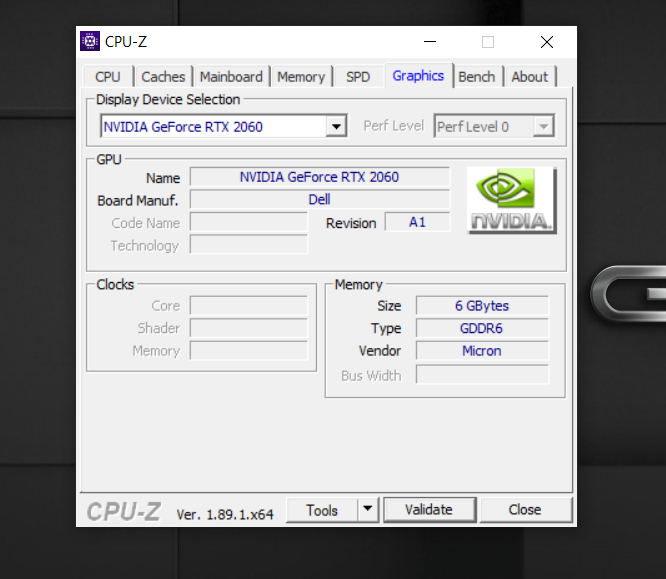666x579 pixels.
Task: Go to the SPD tab
Action: pyautogui.click(x=358, y=77)
